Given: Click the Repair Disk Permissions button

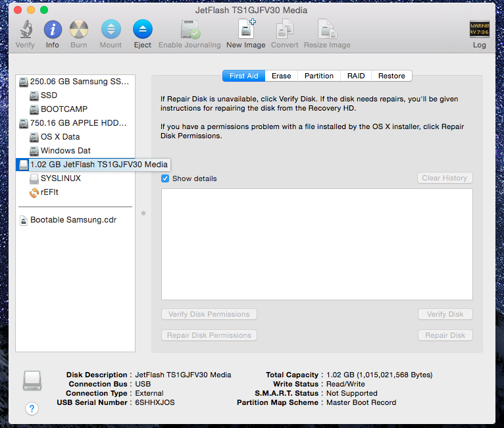Looking at the screenshot, I should tap(209, 335).
